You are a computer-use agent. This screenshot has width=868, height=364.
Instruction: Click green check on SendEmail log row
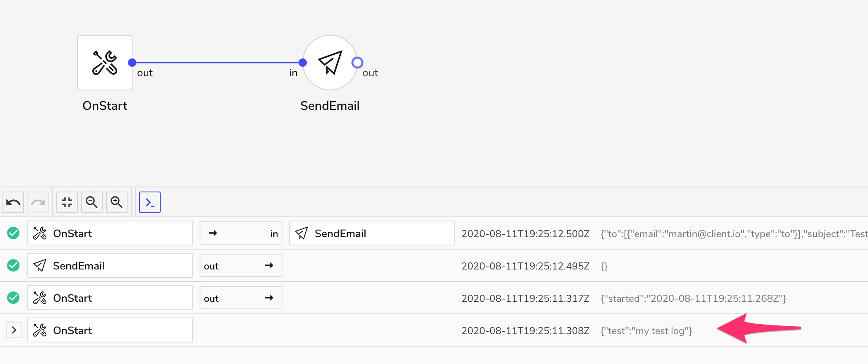pos(13,265)
